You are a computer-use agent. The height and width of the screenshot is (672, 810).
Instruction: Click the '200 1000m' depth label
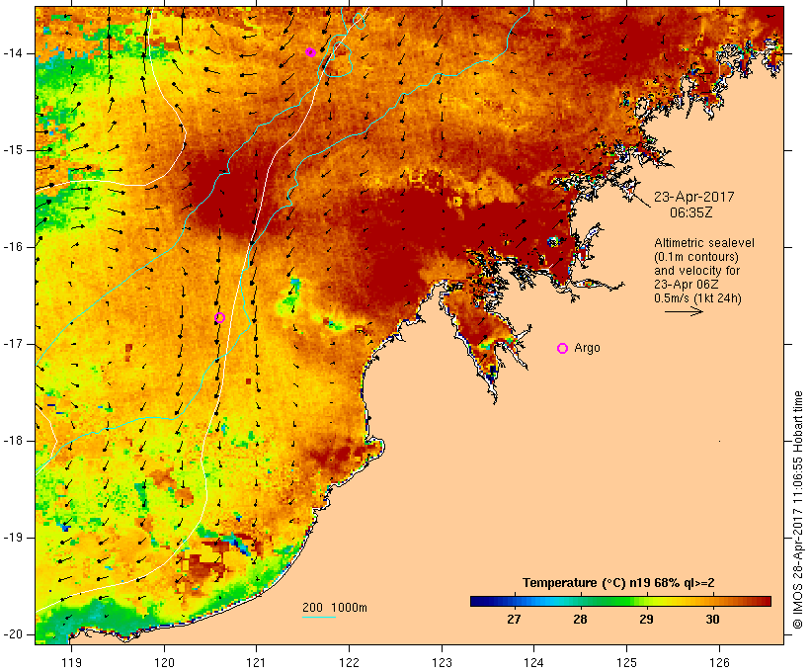click(x=335, y=608)
